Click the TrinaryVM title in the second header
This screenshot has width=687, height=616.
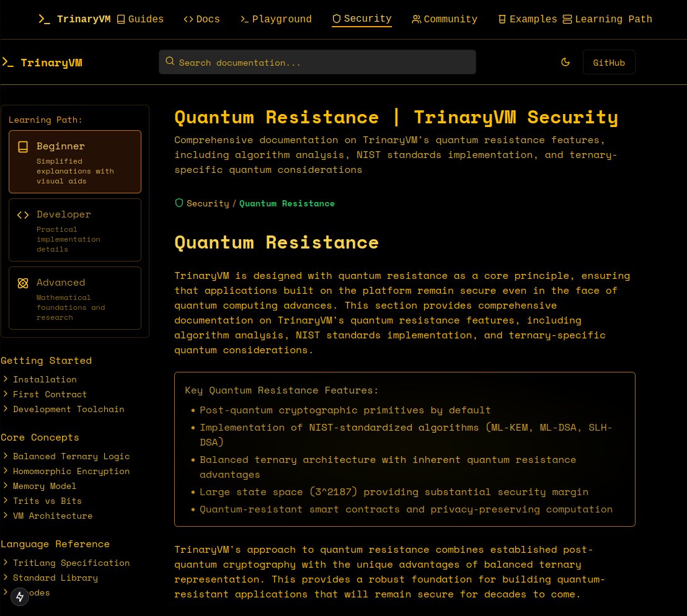tap(51, 63)
